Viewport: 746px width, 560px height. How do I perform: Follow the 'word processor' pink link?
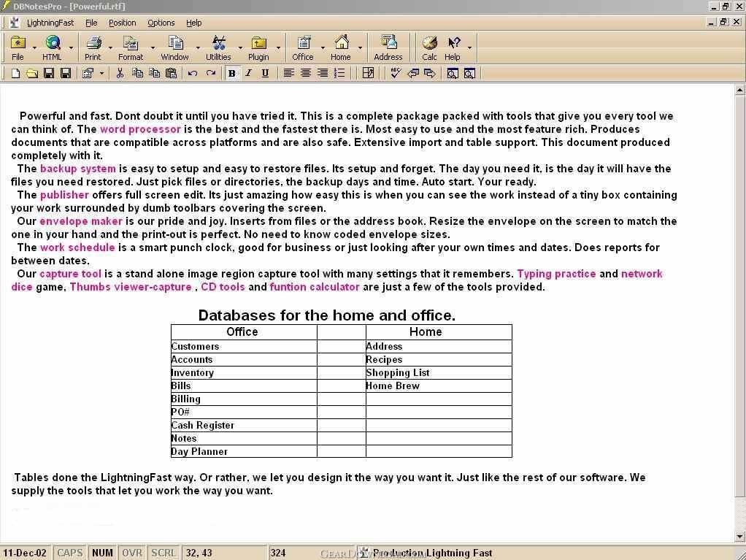(140, 129)
